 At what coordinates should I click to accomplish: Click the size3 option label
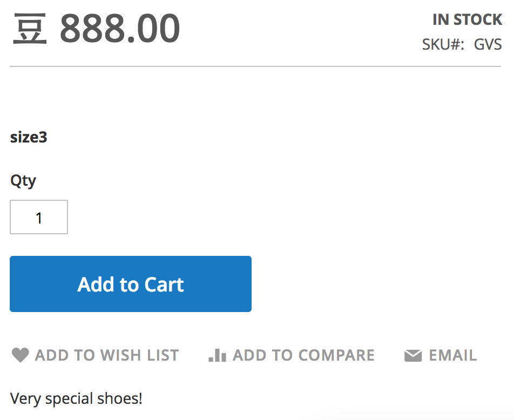pos(29,137)
